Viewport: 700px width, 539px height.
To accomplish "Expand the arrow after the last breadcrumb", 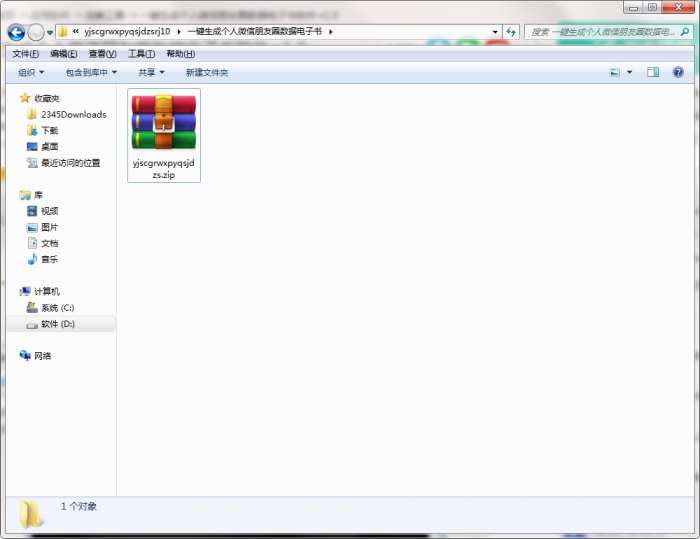I will click(330, 32).
